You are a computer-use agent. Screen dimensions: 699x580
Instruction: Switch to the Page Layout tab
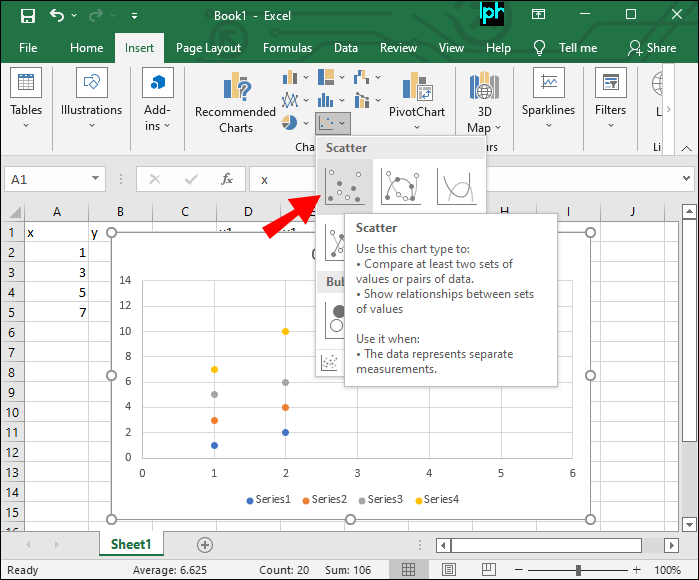(x=208, y=48)
